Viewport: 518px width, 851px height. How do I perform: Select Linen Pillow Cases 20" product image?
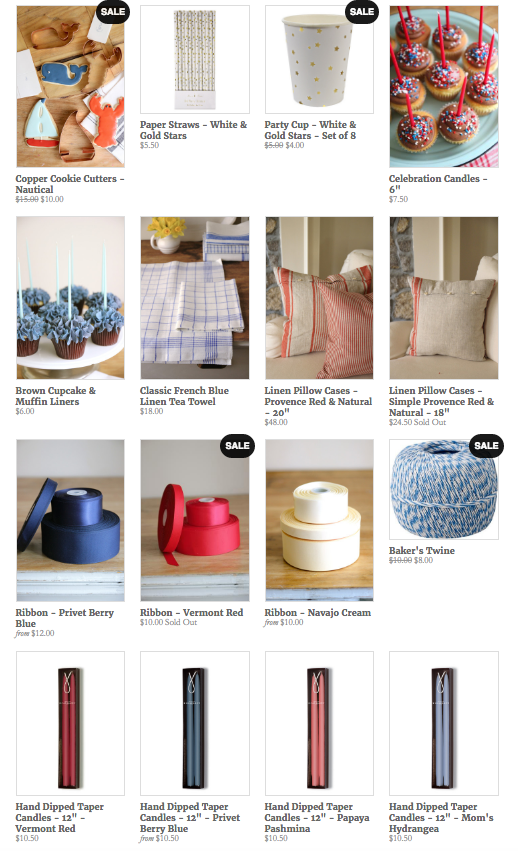pyautogui.click(x=319, y=298)
